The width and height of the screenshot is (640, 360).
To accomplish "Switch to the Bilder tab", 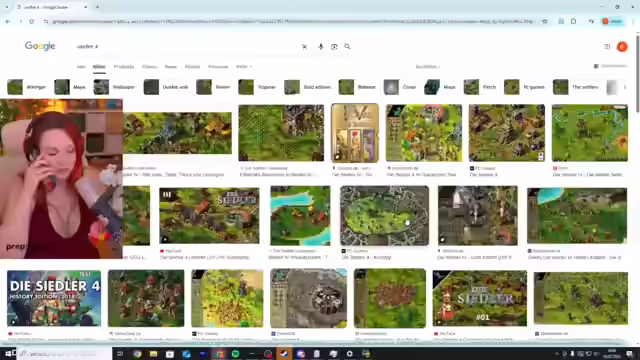I will click(x=99, y=67).
